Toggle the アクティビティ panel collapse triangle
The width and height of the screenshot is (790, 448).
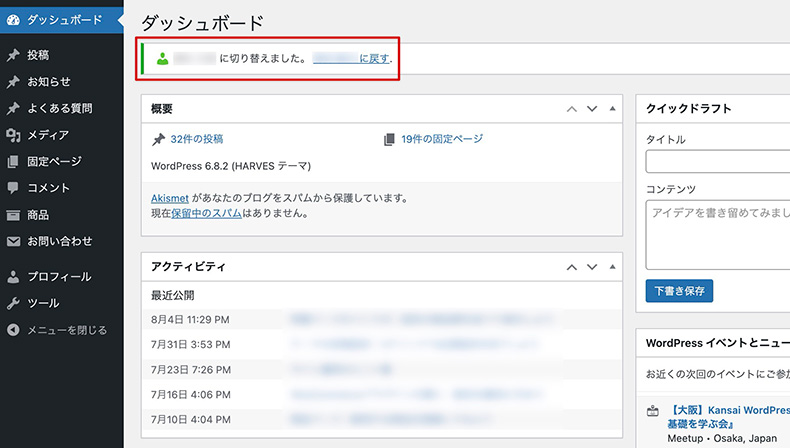pos(611,267)
